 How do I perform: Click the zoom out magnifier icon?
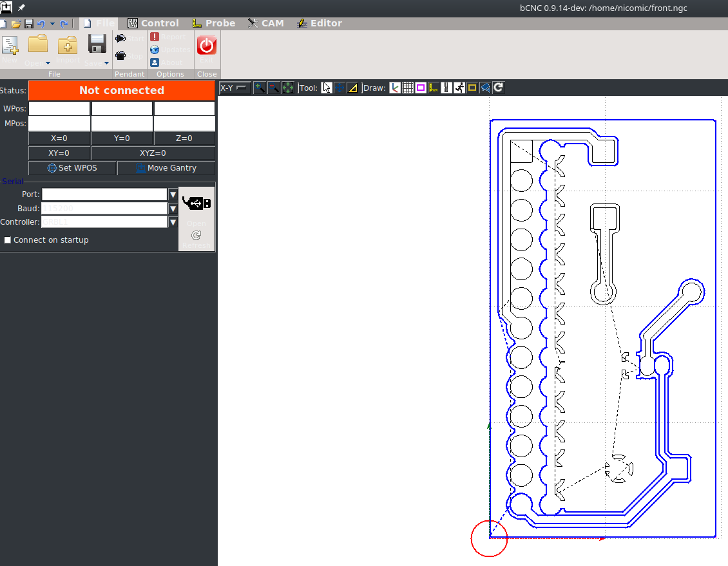274,88
